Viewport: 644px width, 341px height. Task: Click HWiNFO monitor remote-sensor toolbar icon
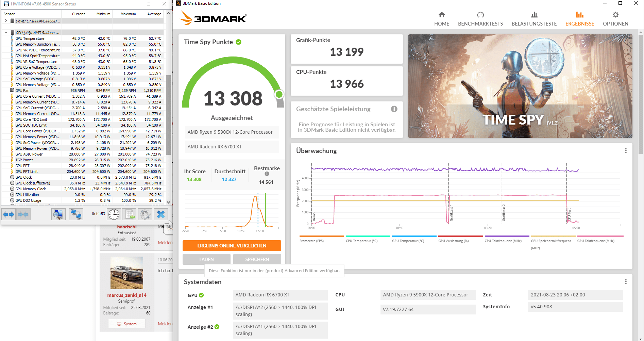(x=58, y=214)
